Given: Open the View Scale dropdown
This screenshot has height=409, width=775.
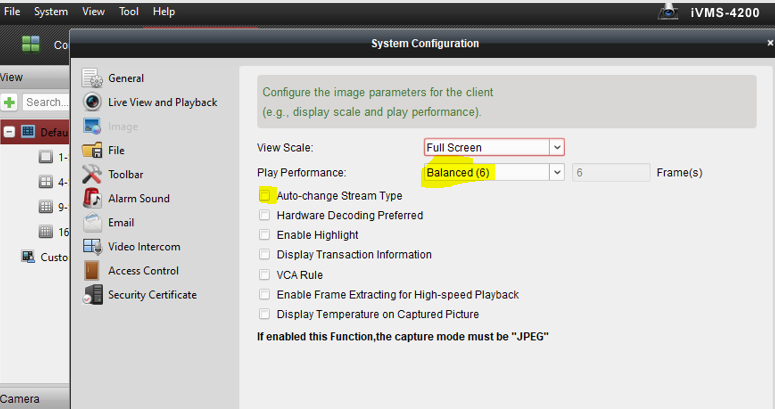Looking at the screenshot, I should click(556, 147).
